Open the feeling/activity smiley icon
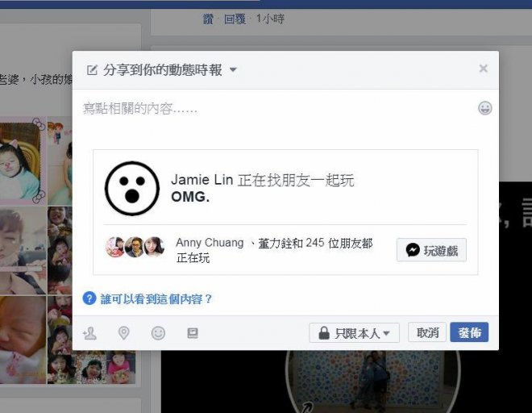532x413 pixels. coord(158,333)
